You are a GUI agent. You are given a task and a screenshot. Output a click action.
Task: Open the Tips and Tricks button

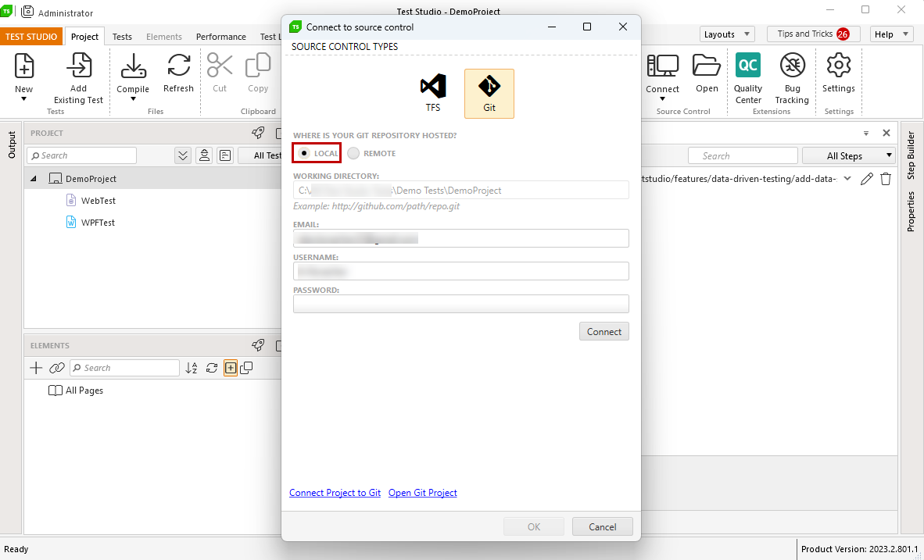tap(813, 34)
